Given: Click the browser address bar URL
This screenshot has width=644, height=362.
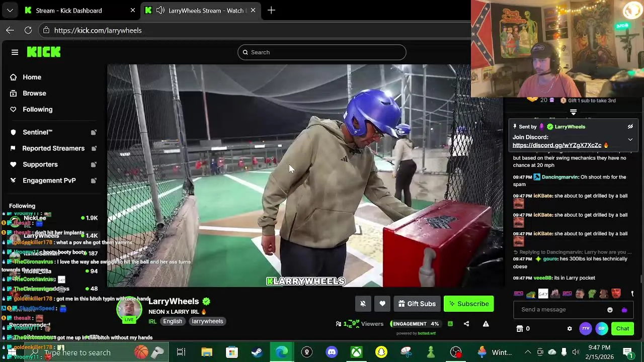Looking at the screenshot, I should pos(98,30).
